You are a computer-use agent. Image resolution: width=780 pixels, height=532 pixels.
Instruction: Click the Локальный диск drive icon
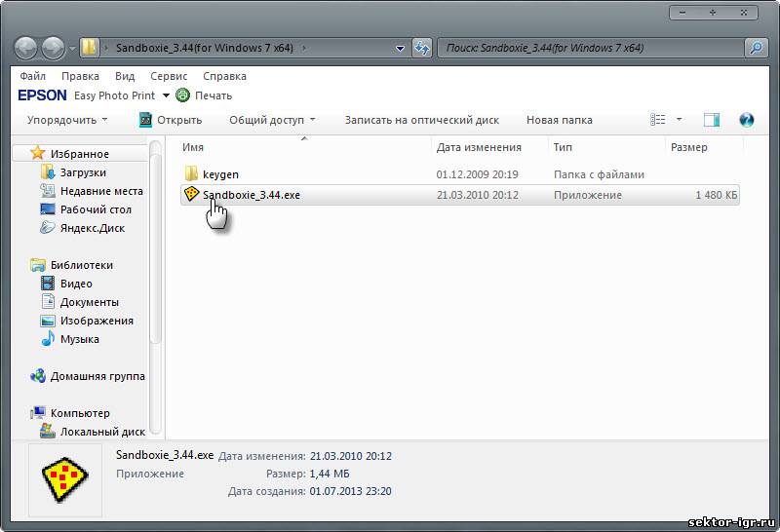(47, 431)
